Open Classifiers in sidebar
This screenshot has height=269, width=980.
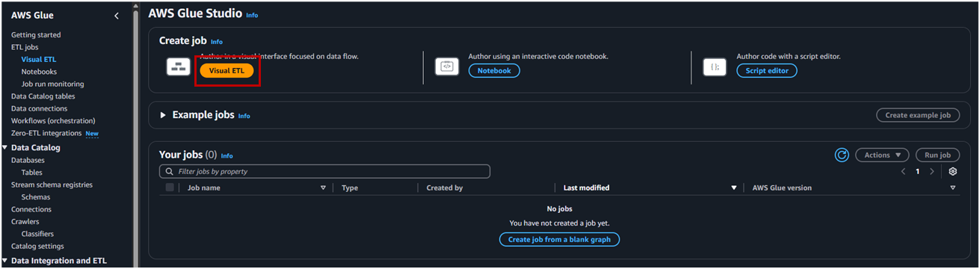coord(37,234)
